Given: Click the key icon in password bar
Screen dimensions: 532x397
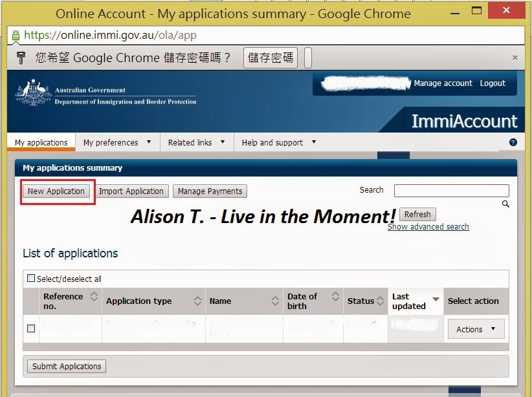Looking at the screenshot, I should [21, 58].
